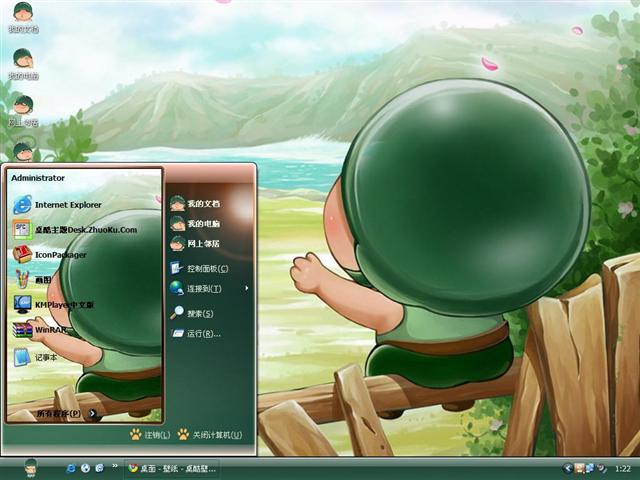Switch to the 桌面 - 壁纸 taskbar window button

(x=172, y=469)
